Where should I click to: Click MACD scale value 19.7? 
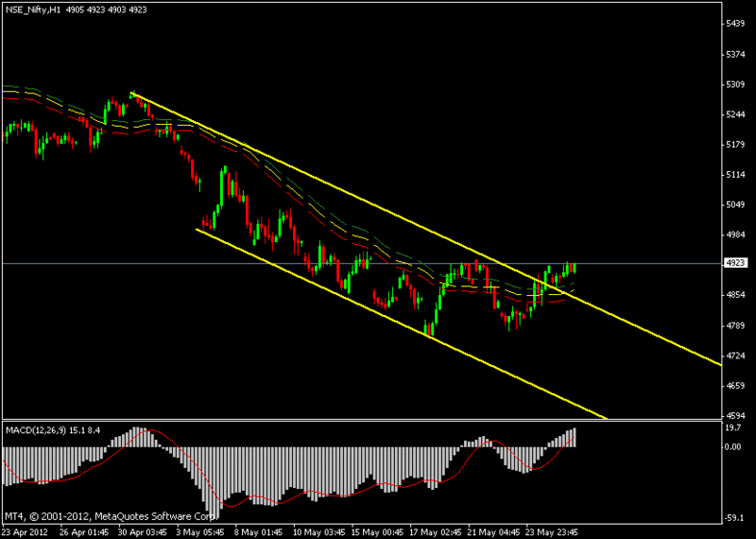733,427
